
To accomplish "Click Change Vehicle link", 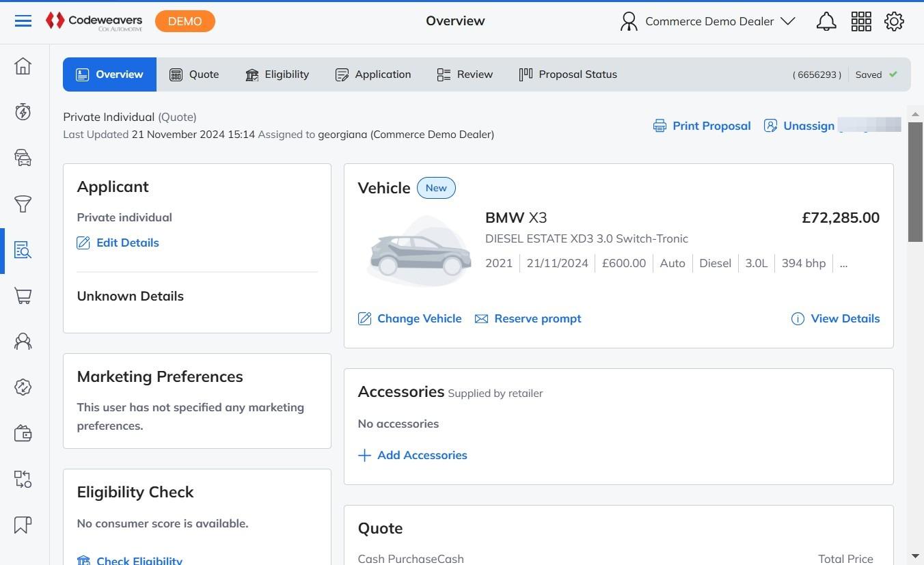I will [420, 319].
